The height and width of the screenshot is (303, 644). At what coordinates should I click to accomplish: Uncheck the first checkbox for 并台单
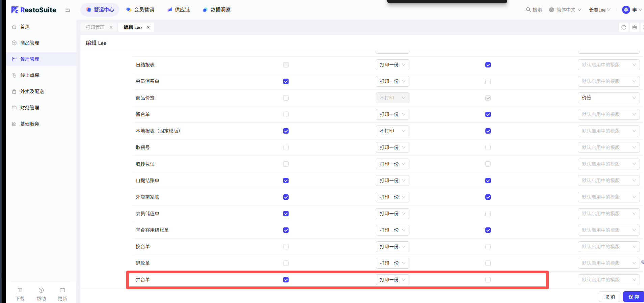(x=286, y=280)
